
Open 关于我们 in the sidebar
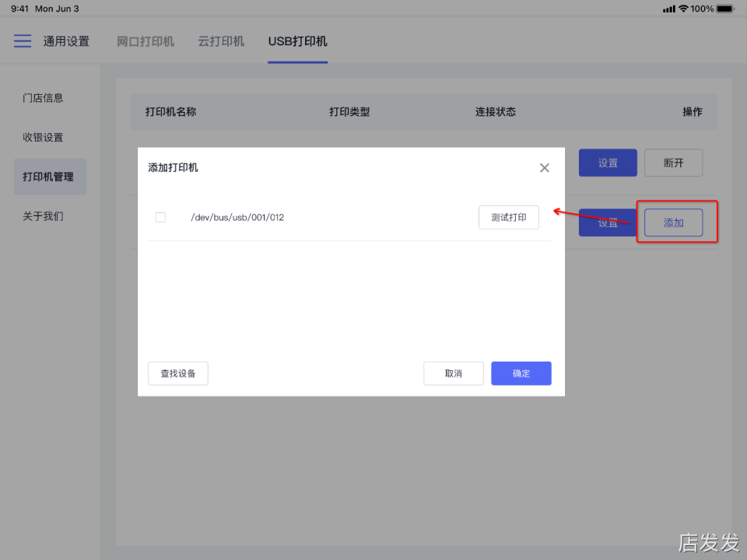click(43, 216)
